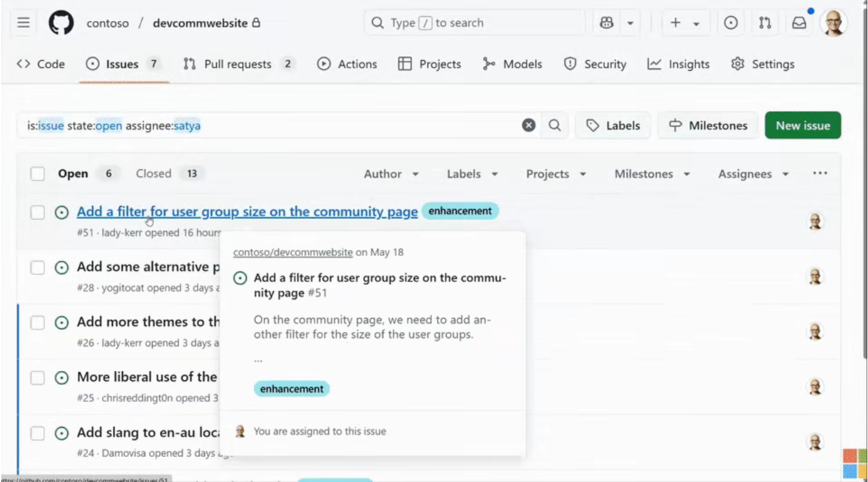Viewport: 868px width, 482px height.
Task: Toggle the select all issues checkbox
Action: pos(38,174)
